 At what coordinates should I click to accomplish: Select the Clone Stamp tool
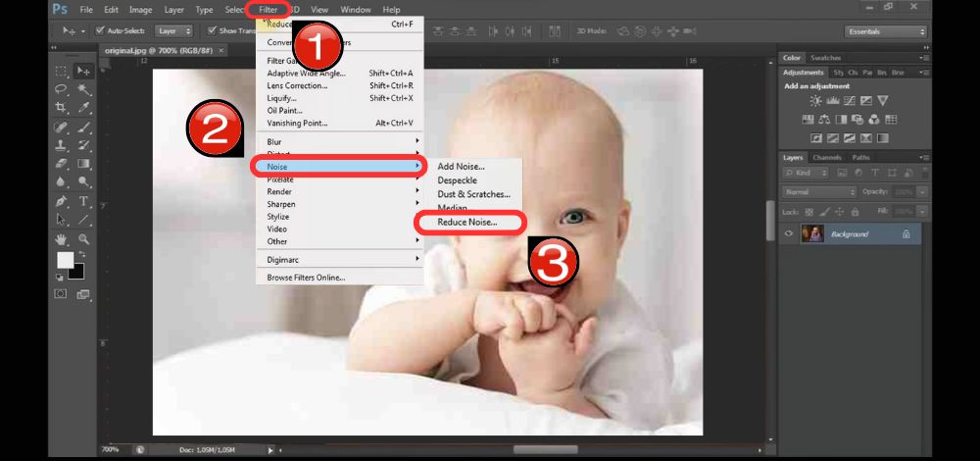(x=61, y=146)
